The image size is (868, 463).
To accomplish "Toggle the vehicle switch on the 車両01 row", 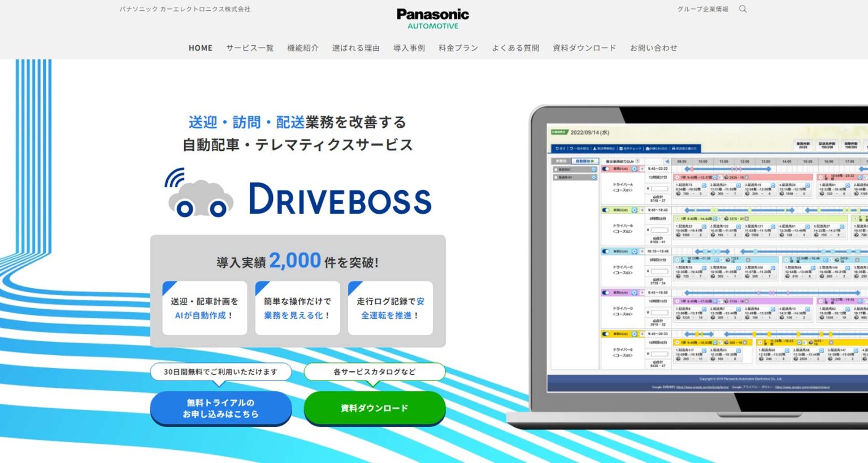I will [x=605, y=168].
